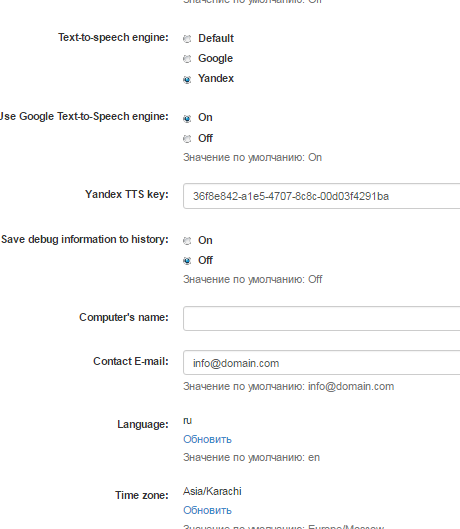Click hint Значение по умолчанию: Off
Image resolution: width=460 pixels, height=529 pixels.
coord(253,279)
